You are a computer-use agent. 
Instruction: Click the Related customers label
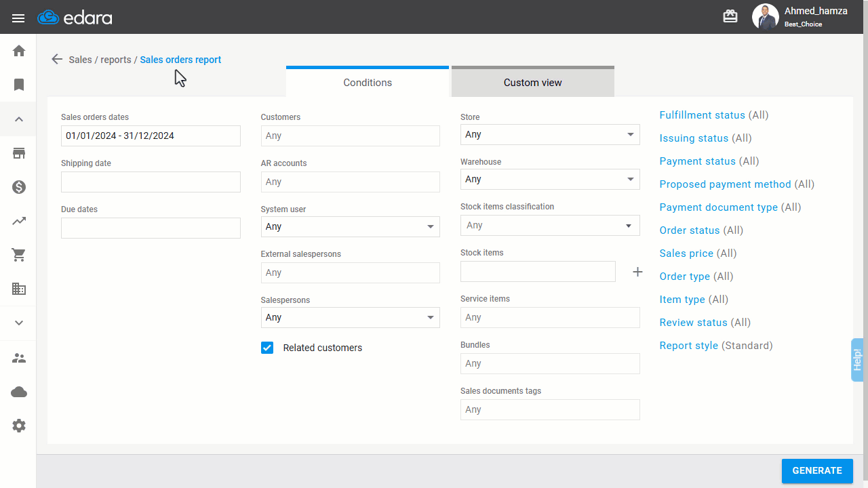pyautogui.click(x=323, y=348)
